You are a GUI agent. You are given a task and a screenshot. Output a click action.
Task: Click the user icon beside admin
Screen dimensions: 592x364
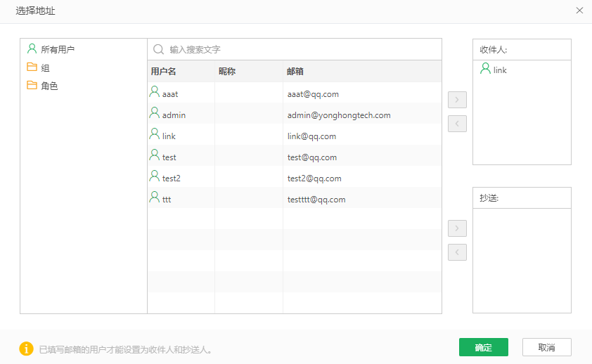tap(155, 112)
